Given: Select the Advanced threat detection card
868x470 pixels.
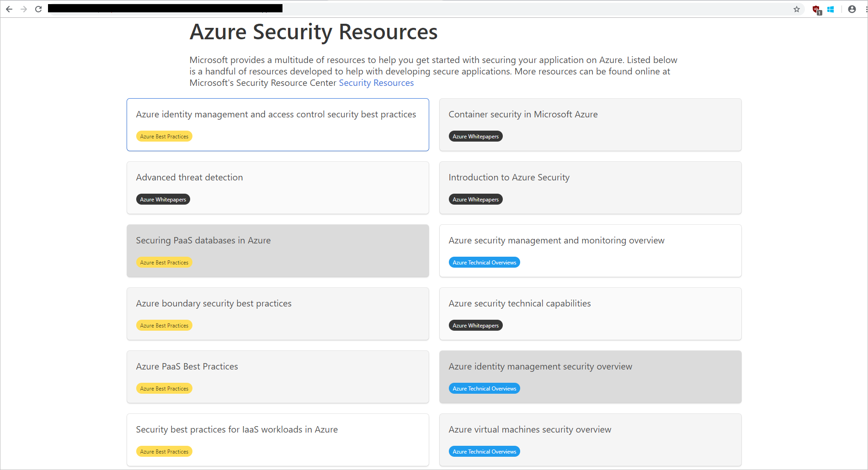Looking at the screenshot, I should (278, 188).
